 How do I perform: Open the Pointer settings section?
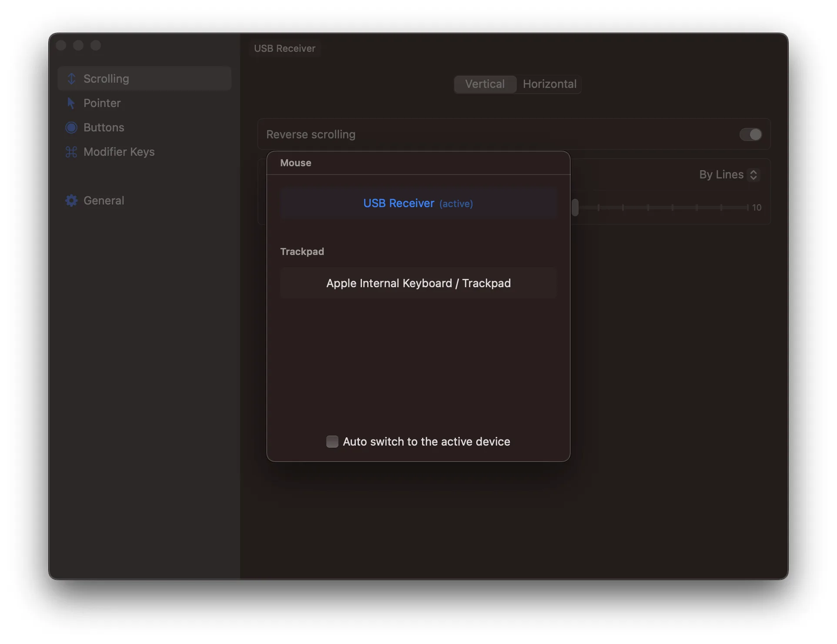click(x=144, y=103)
